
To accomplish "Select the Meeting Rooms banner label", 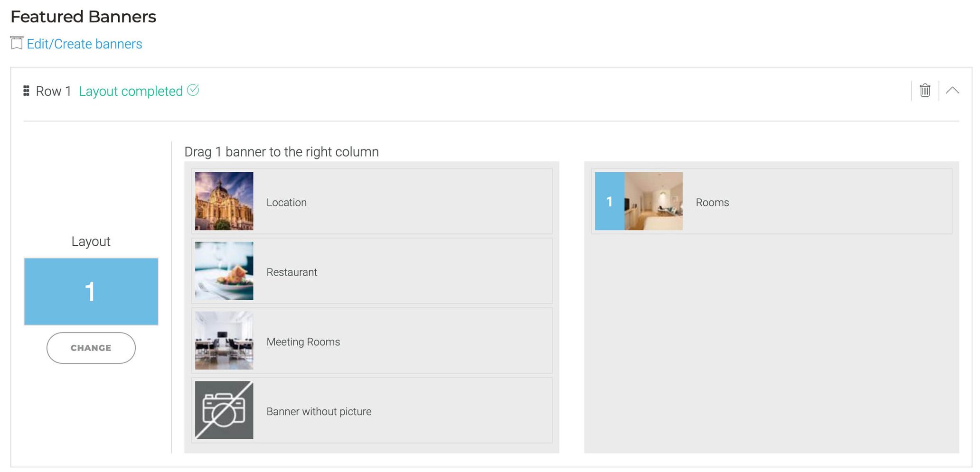I will [303, 342].
